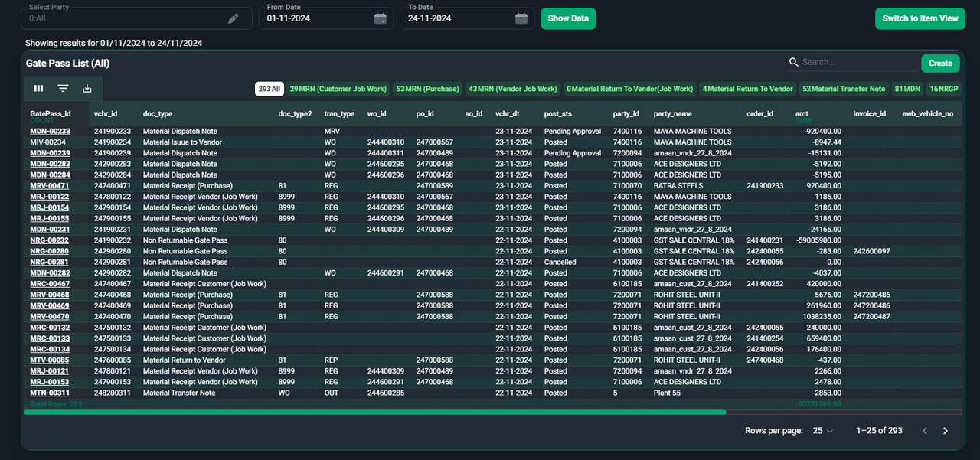Open gate pass MDN-00233 link
The width and height of the screenshot is (980, 460).
click(50, 132)
